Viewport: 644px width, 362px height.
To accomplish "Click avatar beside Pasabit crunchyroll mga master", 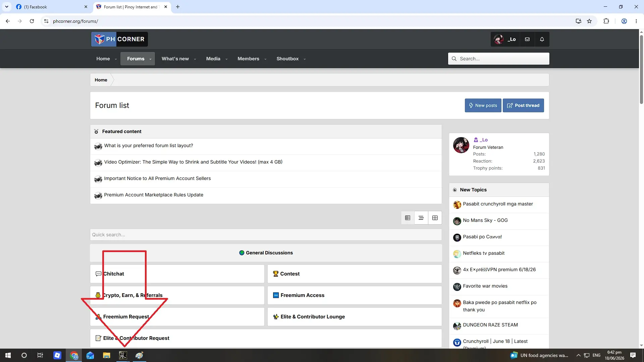I will pyautogui.click(x=457, y=205).
